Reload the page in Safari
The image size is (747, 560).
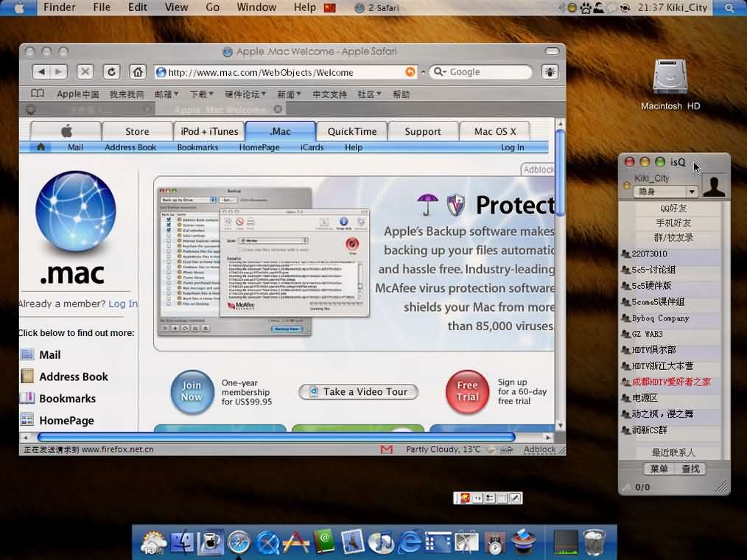coord(111,72)
